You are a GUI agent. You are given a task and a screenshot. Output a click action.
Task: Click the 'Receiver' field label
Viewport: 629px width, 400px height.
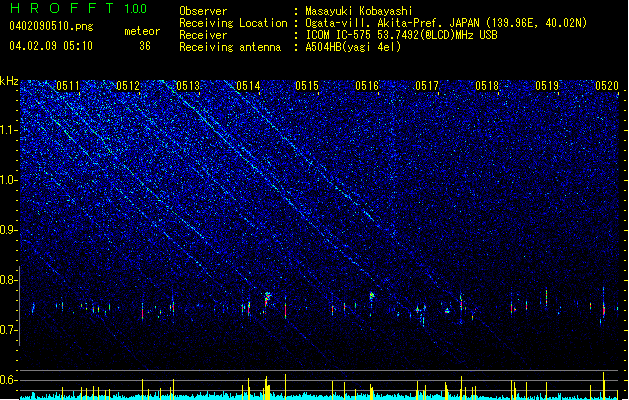click(203, 35)
